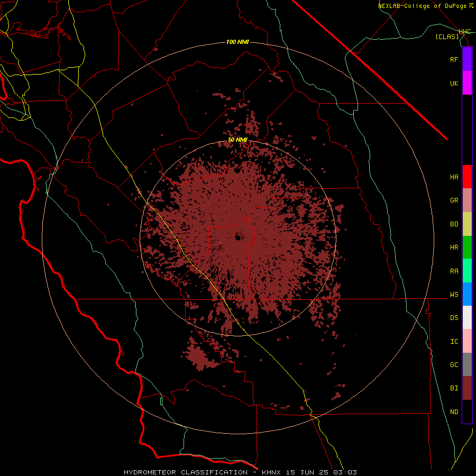476x476 pixels.
Task: Click the GC gray legend swatch
Action: coord(467,364)
